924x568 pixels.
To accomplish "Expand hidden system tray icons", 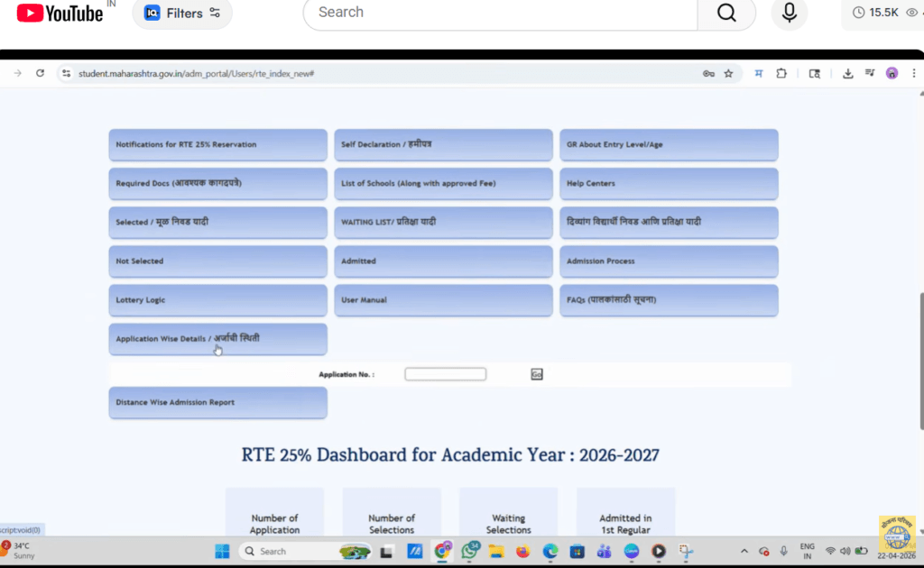I will 744,551.
